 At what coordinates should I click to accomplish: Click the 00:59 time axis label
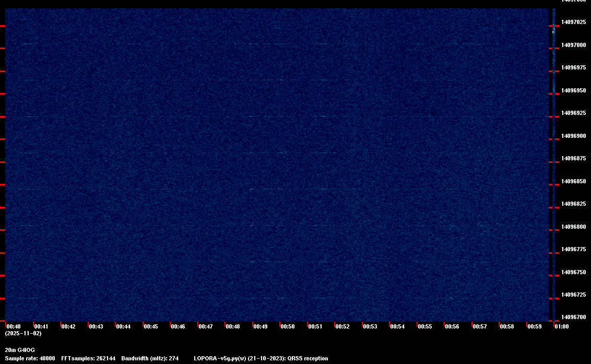click(535, 326)
